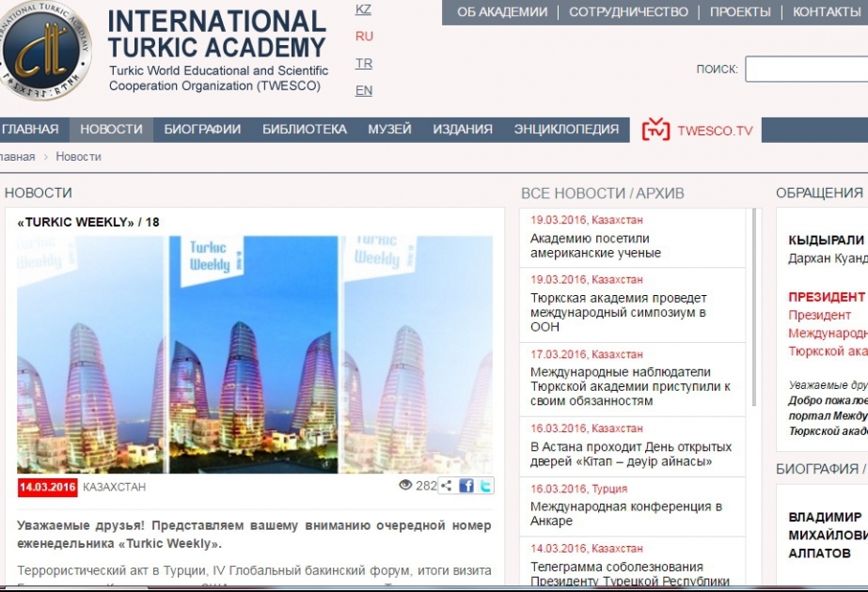The width and height of the screenshot is (868, 592).
Task: Share the article via share icon
Action: (x=446, y=486)
